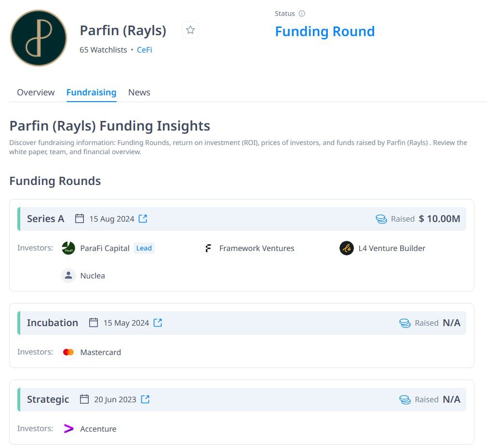Select the Fundraising tab

click(x=91, y=92)
